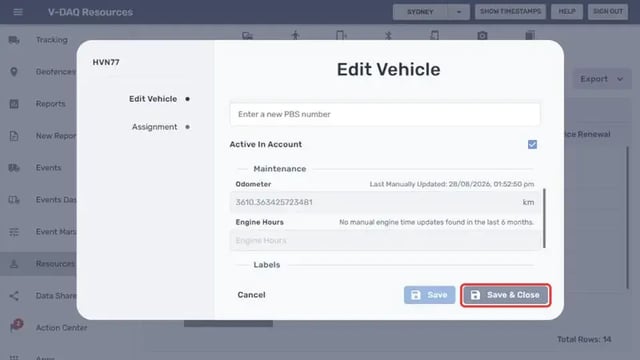Click the New Report document icon
Screen dimensions: 640x360
coord(14,136)
